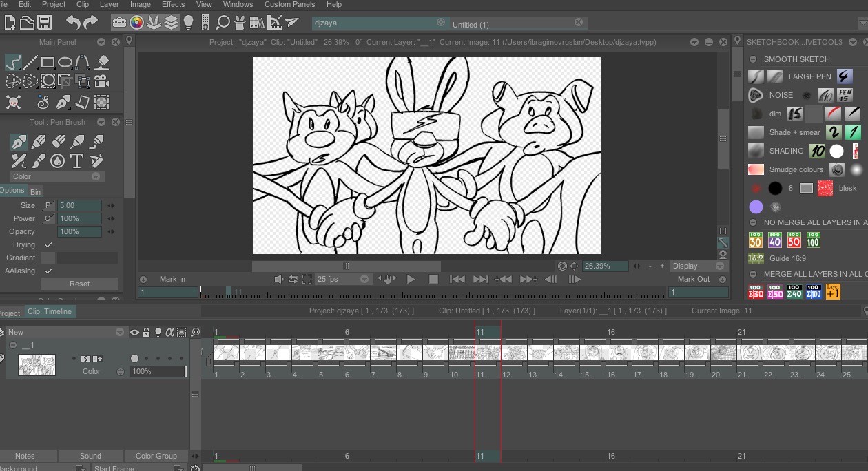The image size is (868, 471).
Task: Toggle the layers stack panel icon
Action: tap(171, 23)
